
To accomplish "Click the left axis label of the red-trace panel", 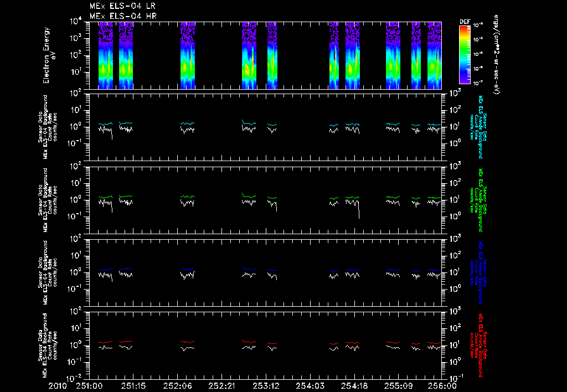I will click(48, 345).
